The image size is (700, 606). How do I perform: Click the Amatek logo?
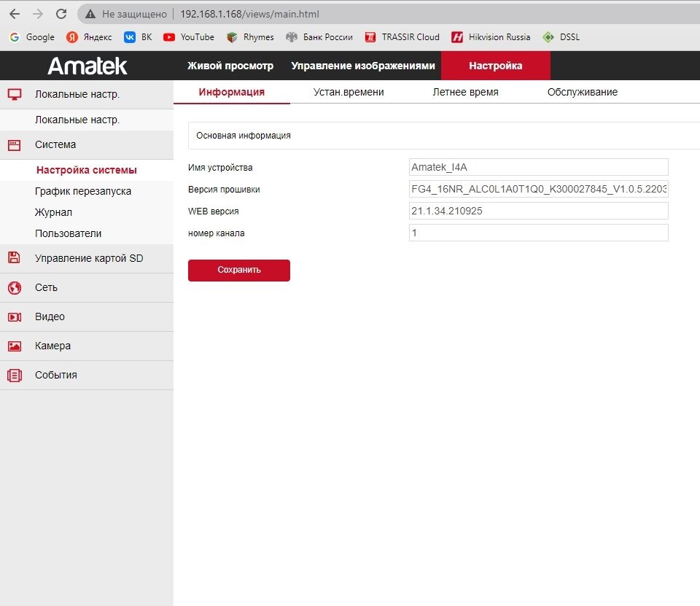[87, 66]
